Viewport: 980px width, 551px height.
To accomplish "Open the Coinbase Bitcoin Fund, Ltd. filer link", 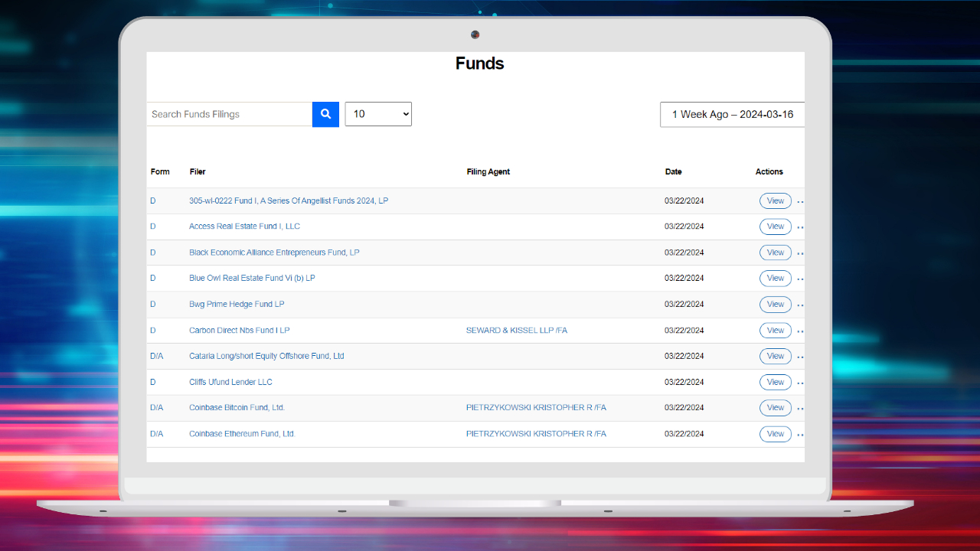I will click(237, 408).
